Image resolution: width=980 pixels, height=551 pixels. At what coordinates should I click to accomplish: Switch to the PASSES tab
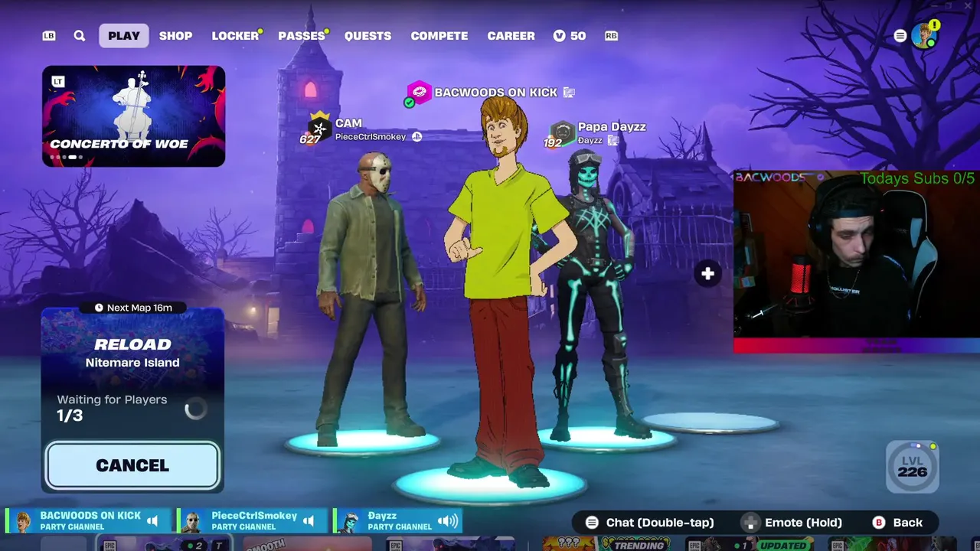pyautogui.click(x=302, y=36)
